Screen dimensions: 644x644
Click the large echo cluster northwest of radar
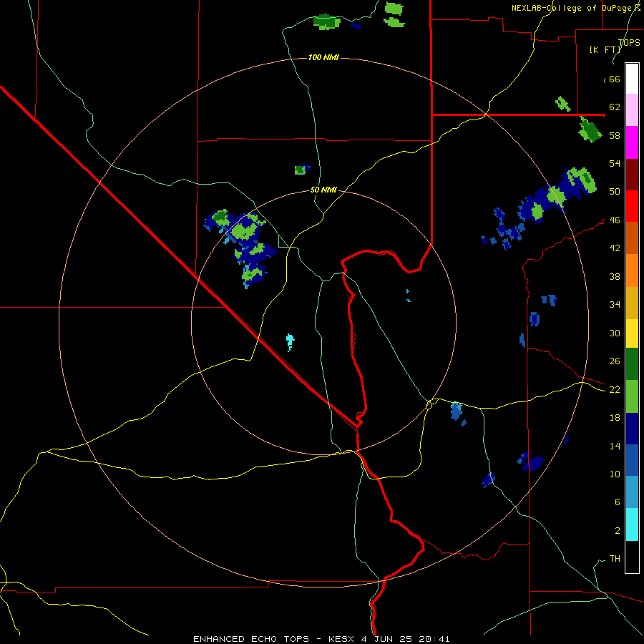click(x=243, y=248)
